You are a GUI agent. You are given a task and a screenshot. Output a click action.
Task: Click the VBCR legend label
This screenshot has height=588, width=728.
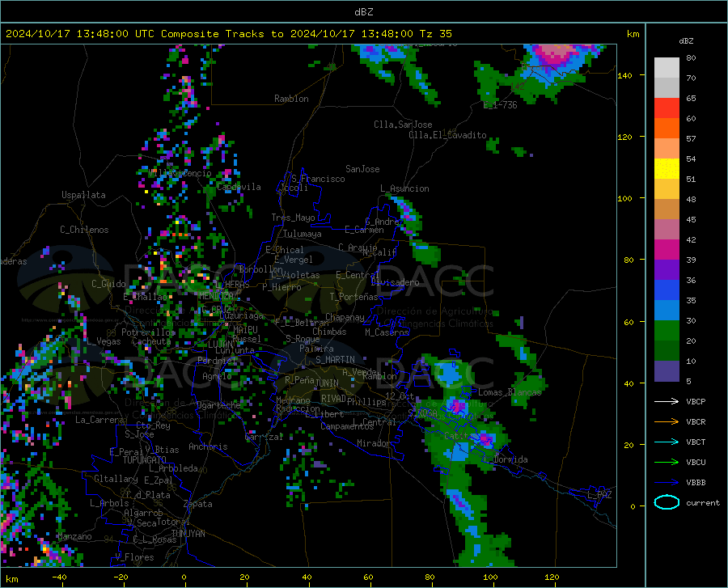[x=696, y=422]
